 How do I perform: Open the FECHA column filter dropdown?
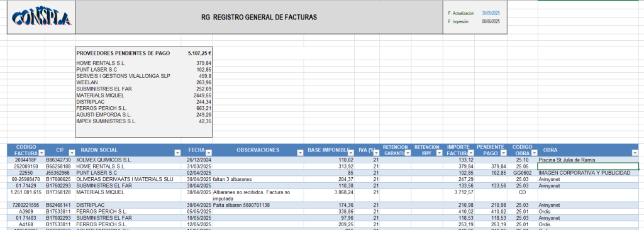point(209,153)
